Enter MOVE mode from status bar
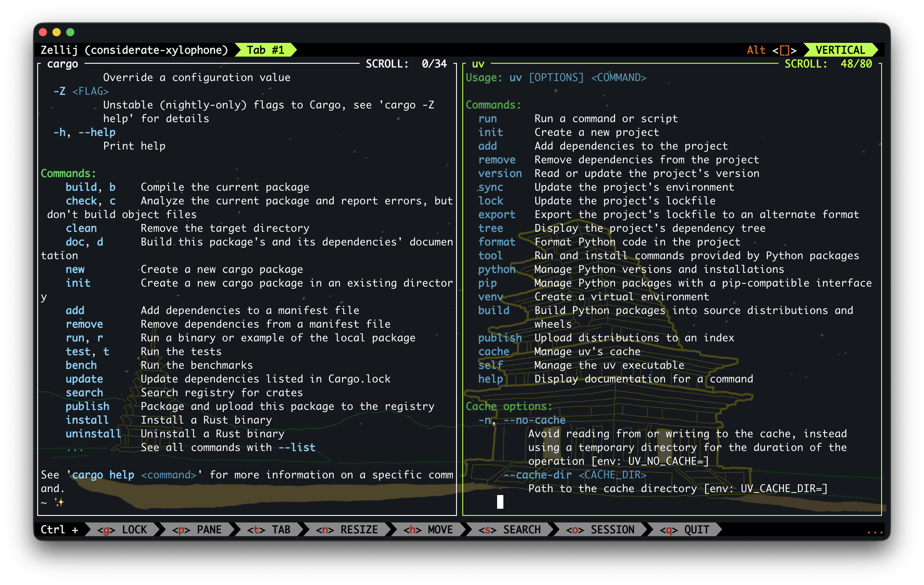 coord(428,530)
